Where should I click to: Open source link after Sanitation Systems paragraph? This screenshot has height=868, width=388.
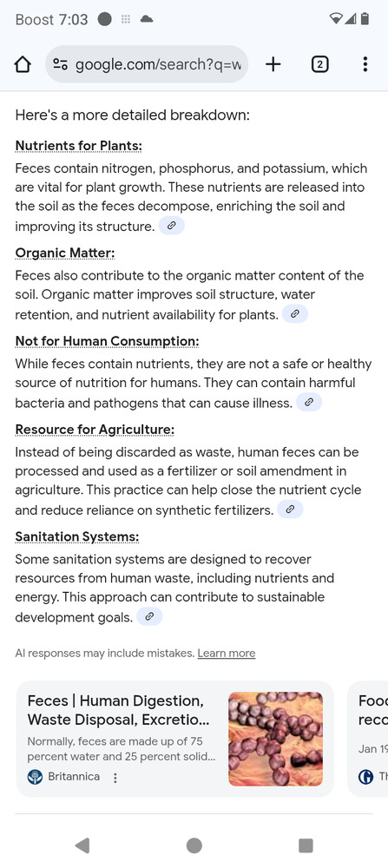(x=149, y=616)
